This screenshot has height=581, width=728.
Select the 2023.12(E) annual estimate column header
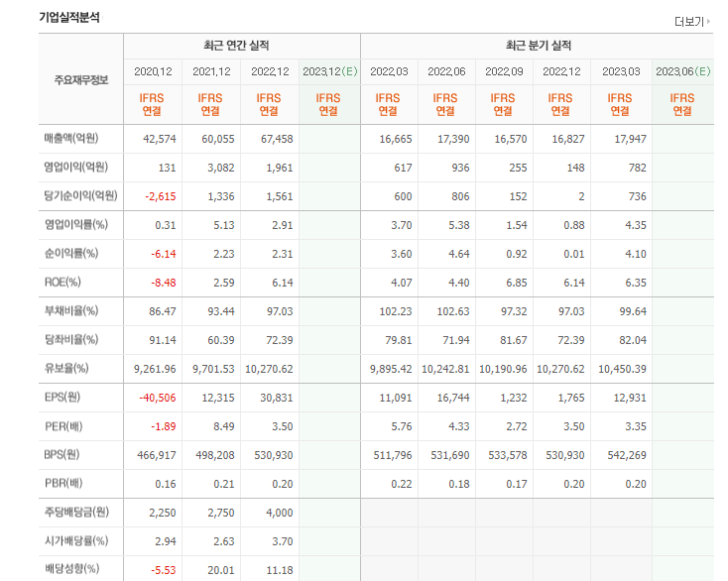(329, 71)
